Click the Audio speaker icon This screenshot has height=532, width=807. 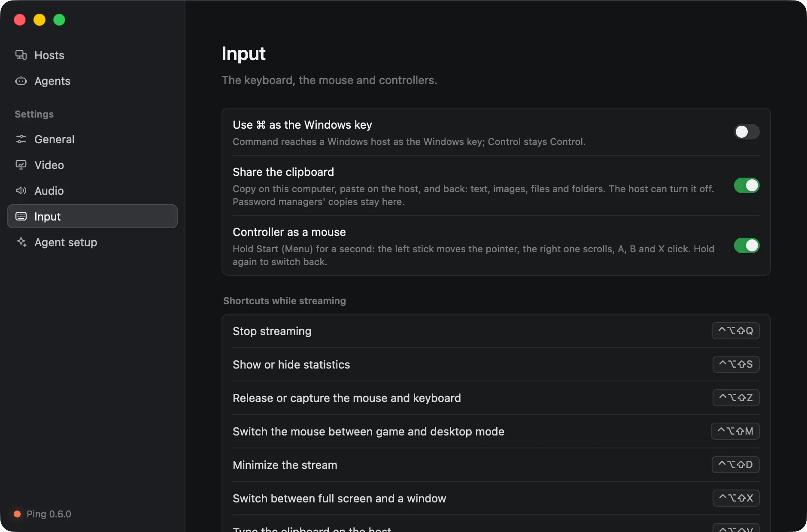click(x=21, y=190)
